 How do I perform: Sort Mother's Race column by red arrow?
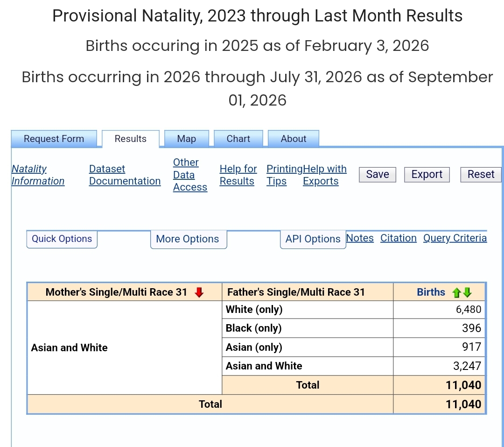point(199,292)
